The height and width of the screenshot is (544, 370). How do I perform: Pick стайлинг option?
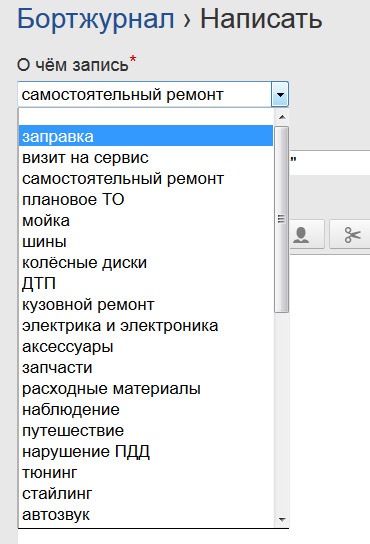click(146, 493)
